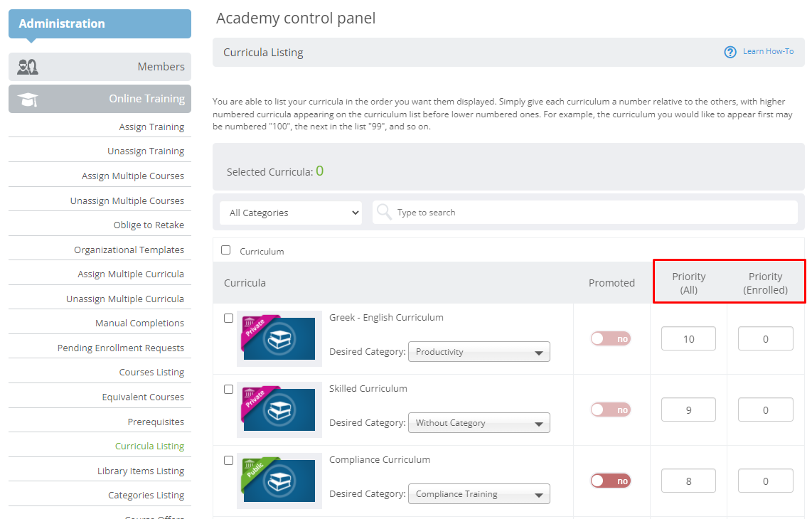Open the Skilled Curriculum thumbnail image
The height and width of the screenshot is (519, 812).
[x=279, y=410]
